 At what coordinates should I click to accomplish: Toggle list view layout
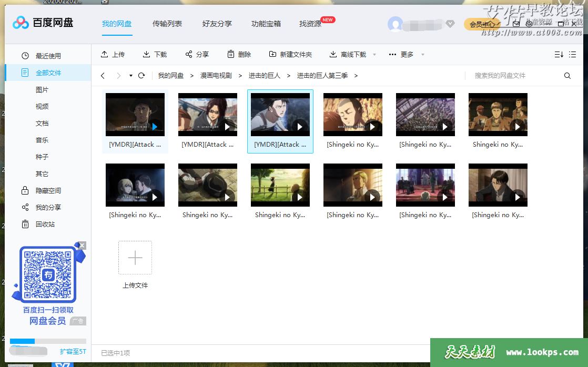click(573, 55)
